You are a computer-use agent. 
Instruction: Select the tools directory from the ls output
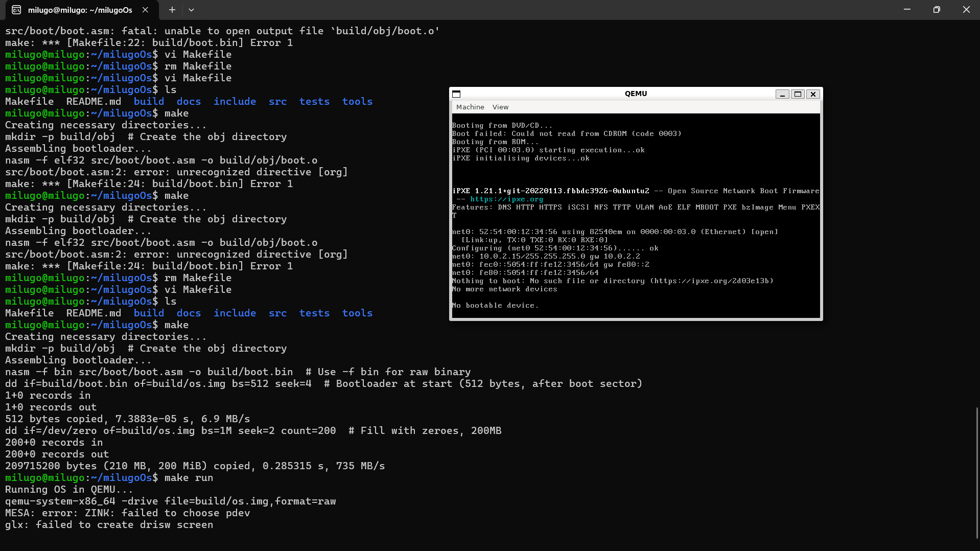point(357,313)
